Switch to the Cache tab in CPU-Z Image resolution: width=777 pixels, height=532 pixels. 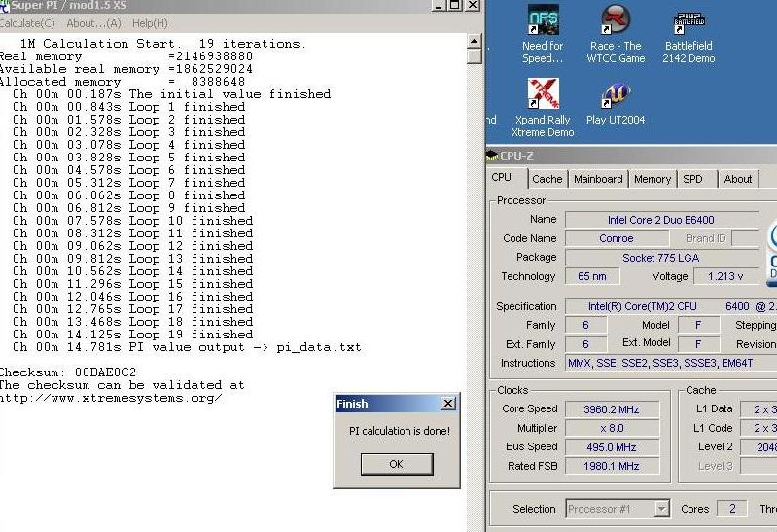547,179
